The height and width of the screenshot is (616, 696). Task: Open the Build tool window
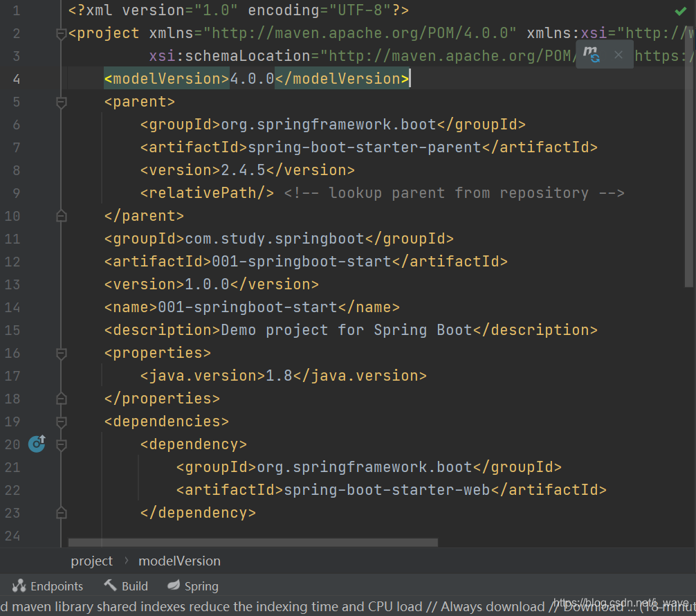point(126,586)
